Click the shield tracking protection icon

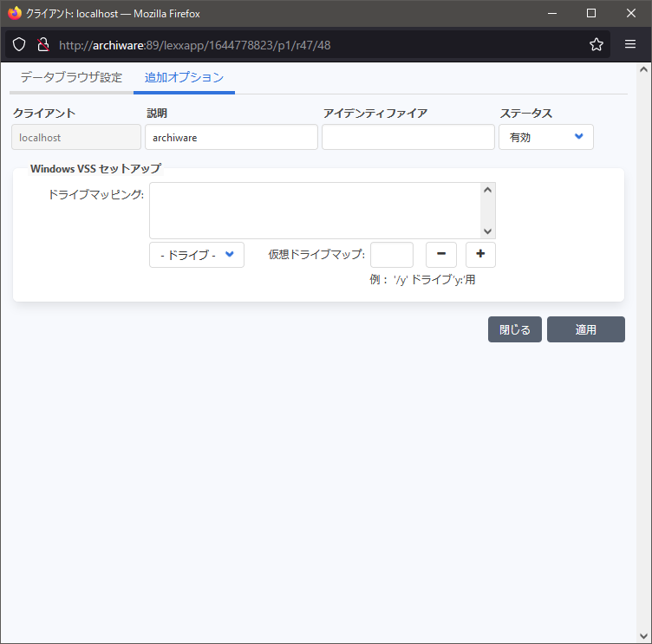[19, 45]
